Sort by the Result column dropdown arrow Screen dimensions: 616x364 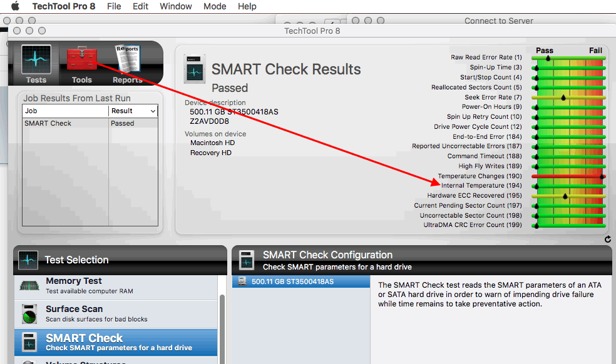(x=153, y=111)
